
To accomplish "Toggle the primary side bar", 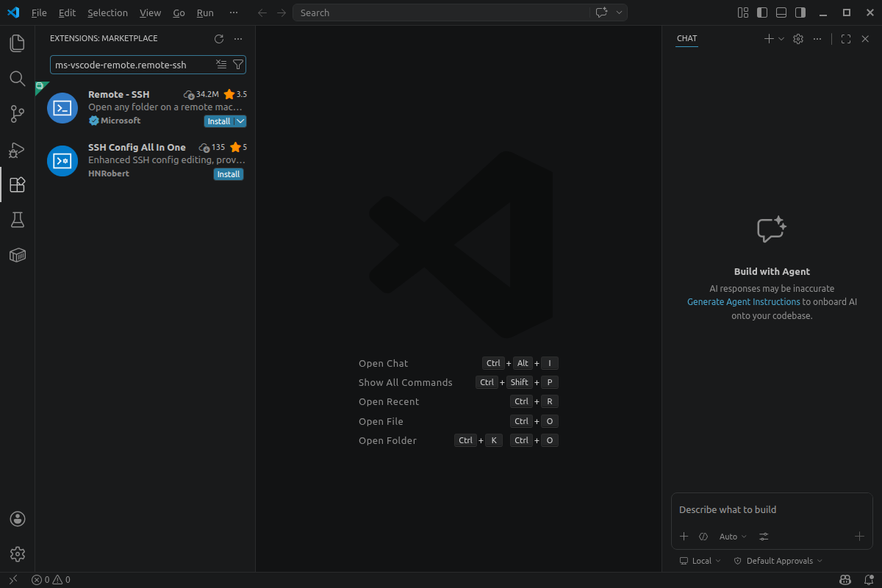I will [762, 12].
